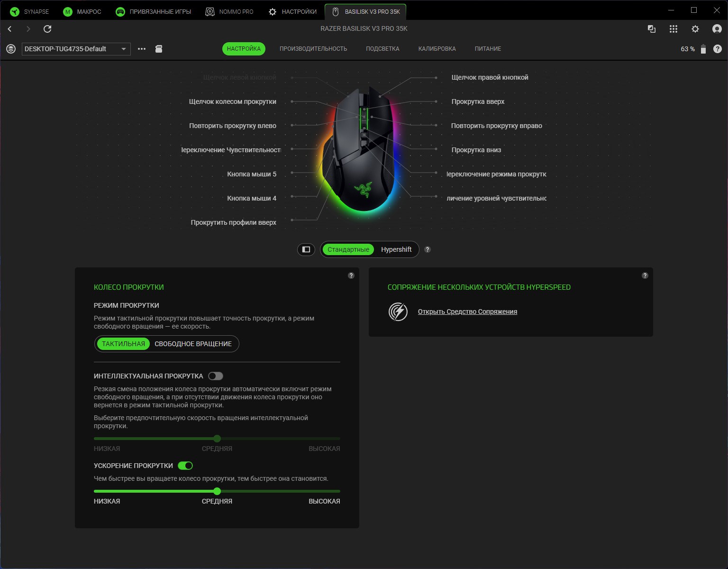Screen dimensions: 728x569
Task: Click Кнопка мыши 5 assignment
Action: pyautogui.click(x=251, y=174)
